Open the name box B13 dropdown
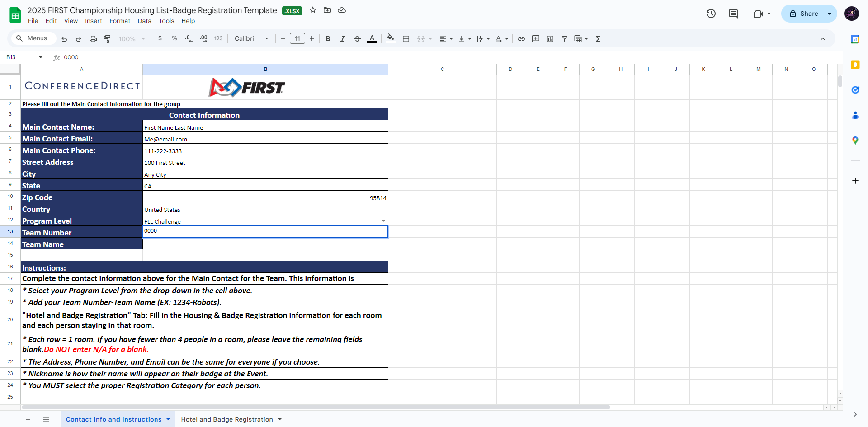 tap(41, 57)
